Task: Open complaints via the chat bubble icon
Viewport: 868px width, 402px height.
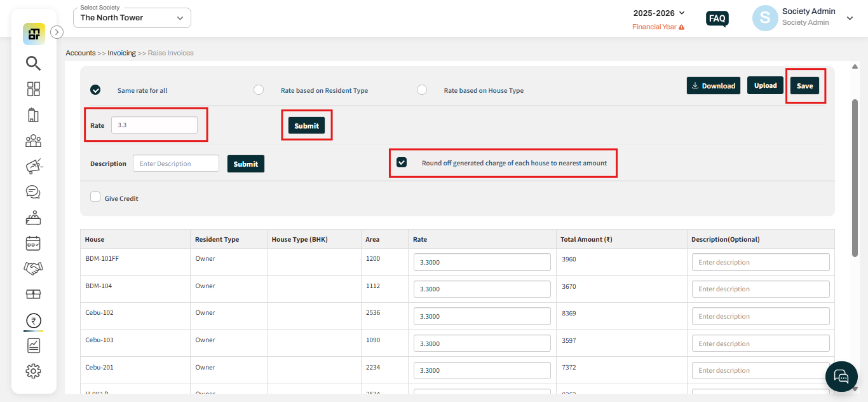Action: [x=33, y=191]
